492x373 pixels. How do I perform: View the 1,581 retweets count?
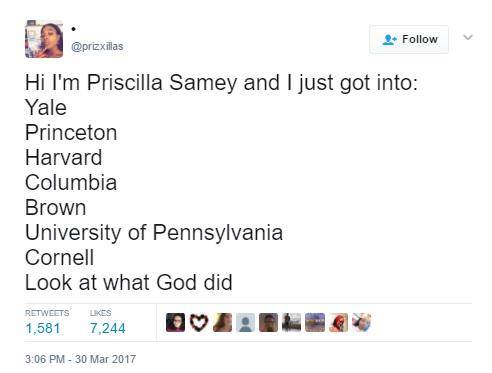pos(43,328)
